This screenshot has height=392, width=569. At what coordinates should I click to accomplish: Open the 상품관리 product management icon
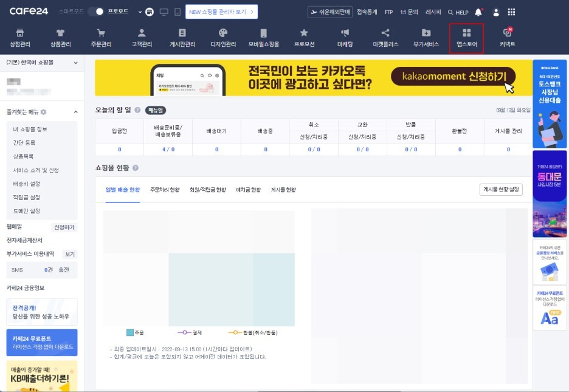[60, 33]
